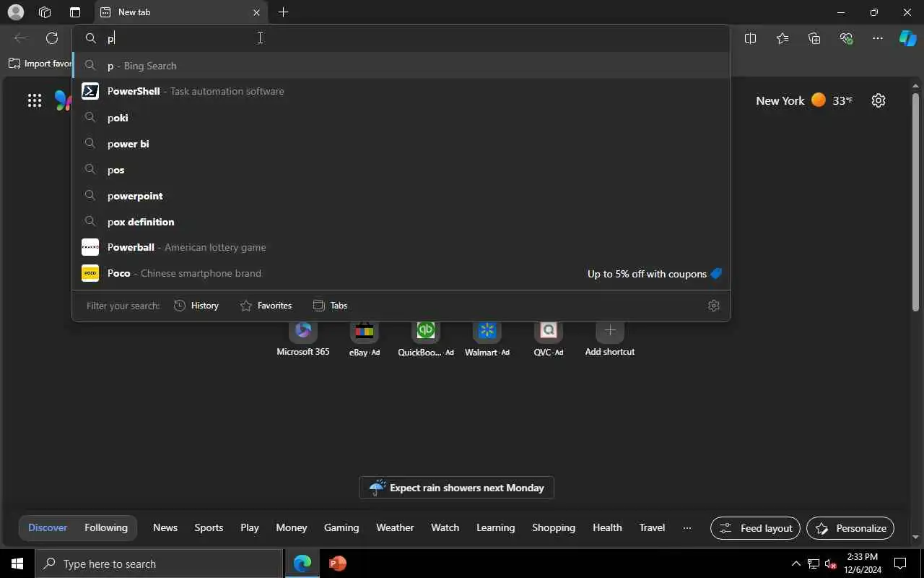Screen dimensions: 924x578
Task: Open Microsoft 365 shortcut
Action: point(303,340)
